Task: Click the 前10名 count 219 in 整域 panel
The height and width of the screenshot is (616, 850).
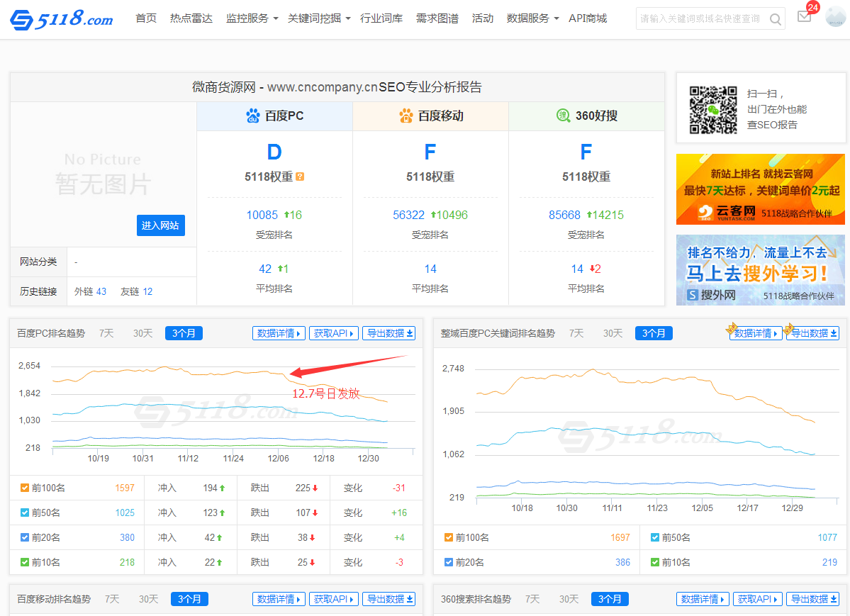Action: click(x=829, y=562)
